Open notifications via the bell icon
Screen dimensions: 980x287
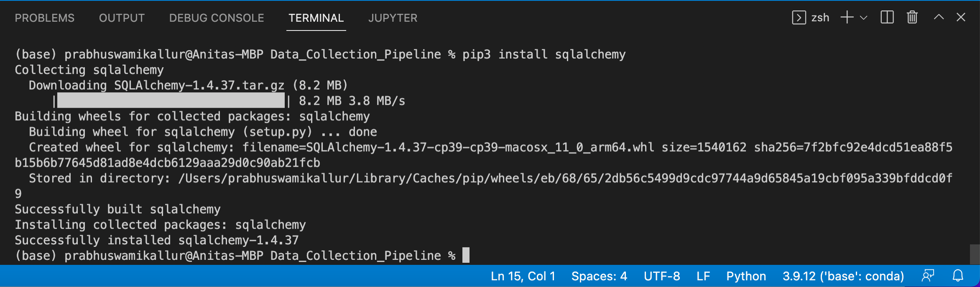(x=958, y=276)
